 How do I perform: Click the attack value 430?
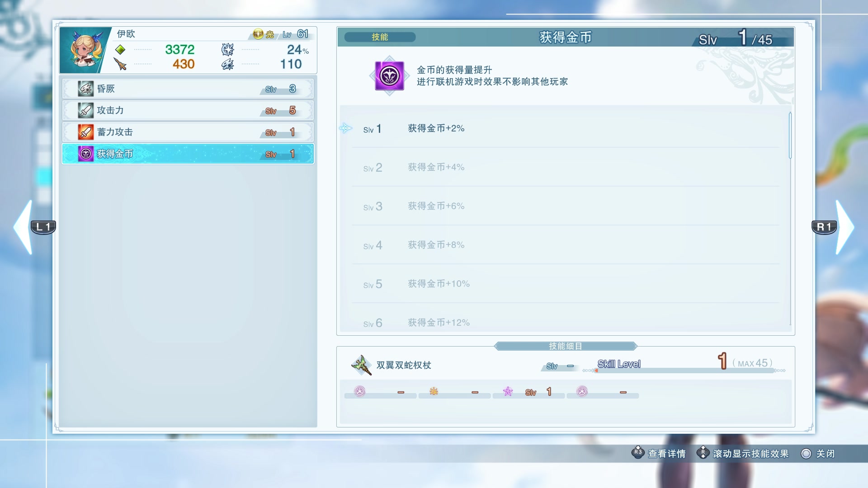(x=183, y=64)
